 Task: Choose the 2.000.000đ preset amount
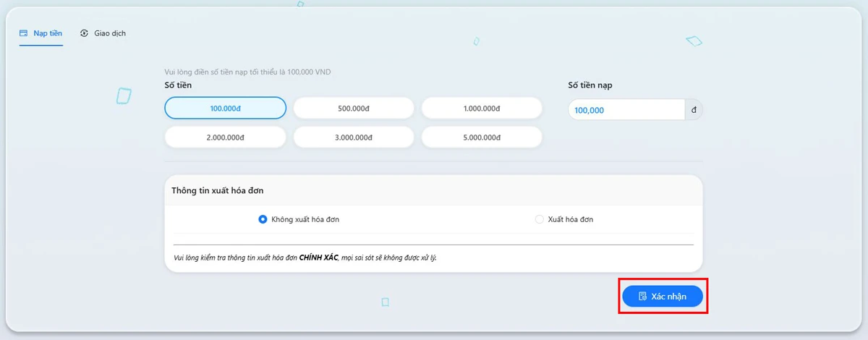(x=226, y=137)
